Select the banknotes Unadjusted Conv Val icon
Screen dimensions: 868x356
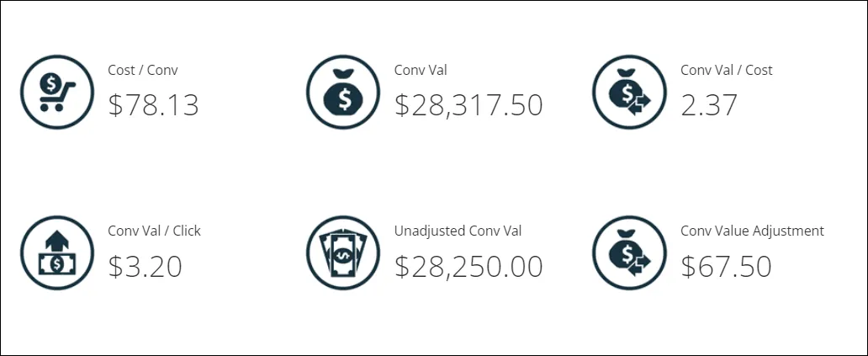point(343,252)
